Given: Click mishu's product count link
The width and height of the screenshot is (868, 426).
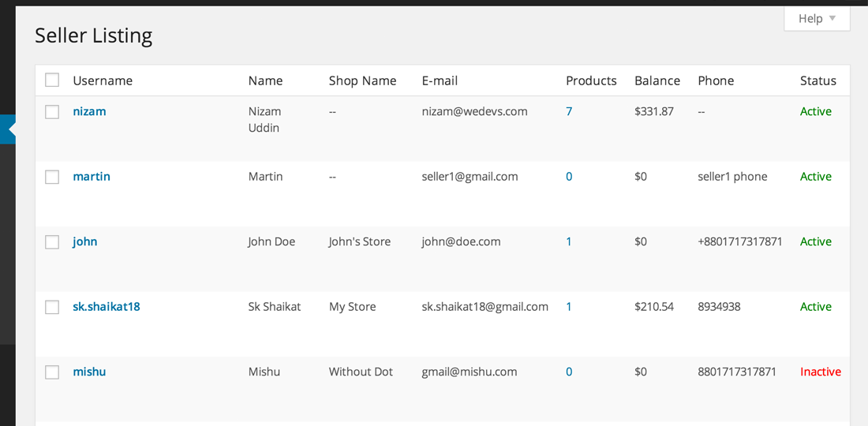Looking at the screenshot, I should (x=569, y=372).
